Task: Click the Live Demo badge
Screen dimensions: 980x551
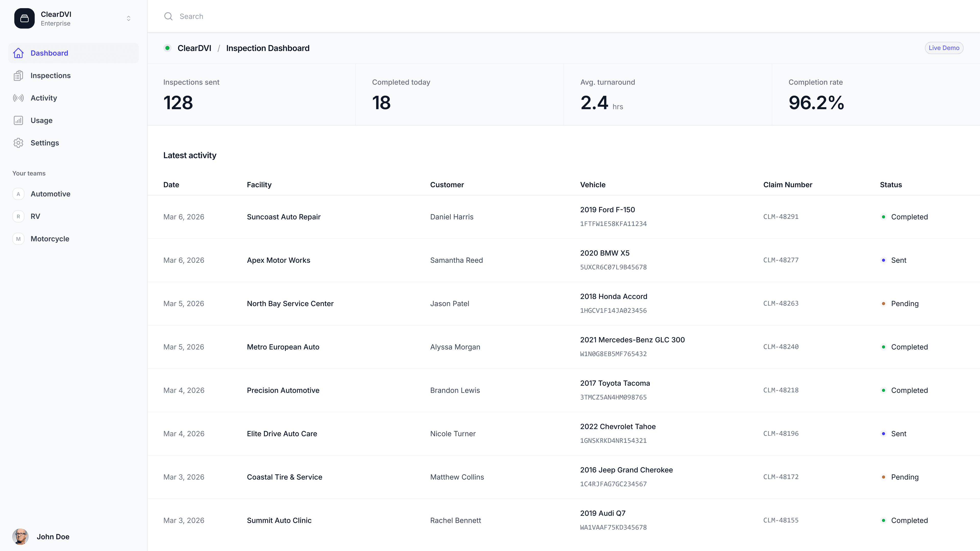Action: (944, 48)
